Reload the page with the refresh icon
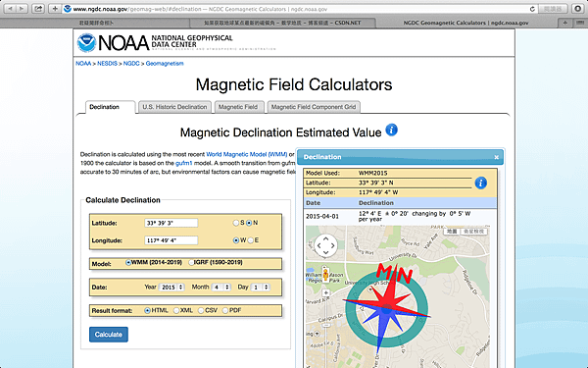588x368 pixels. click(532, 9)
